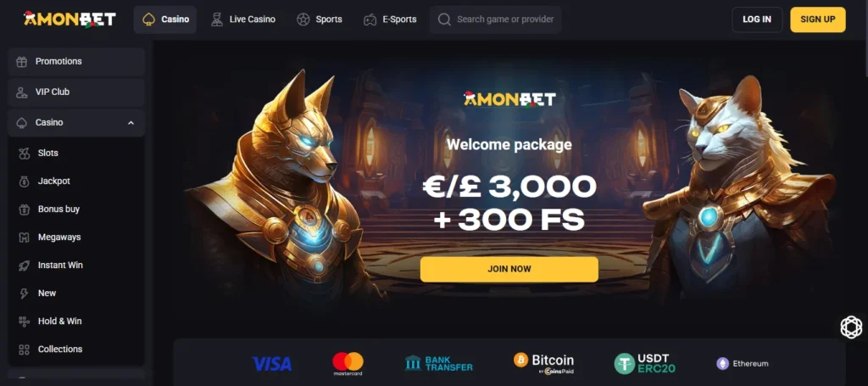Collapse the Casino sidebar section chevron
This screenshot has width=868, height=386.
click(131, 123)
